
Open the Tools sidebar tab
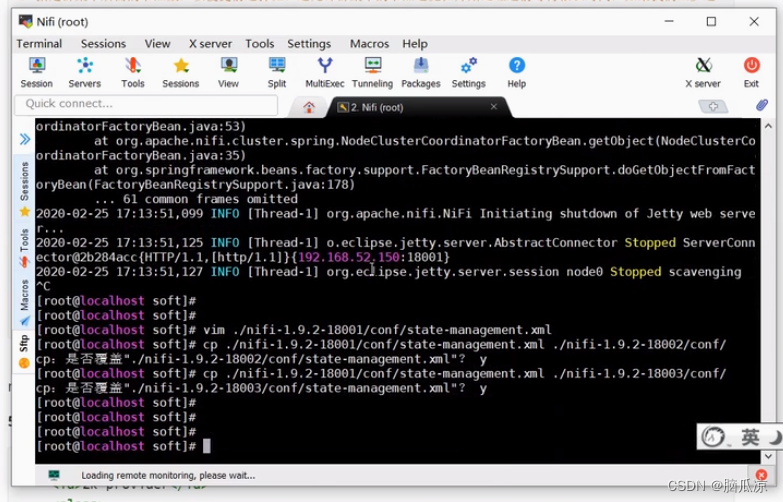(24, 248)
